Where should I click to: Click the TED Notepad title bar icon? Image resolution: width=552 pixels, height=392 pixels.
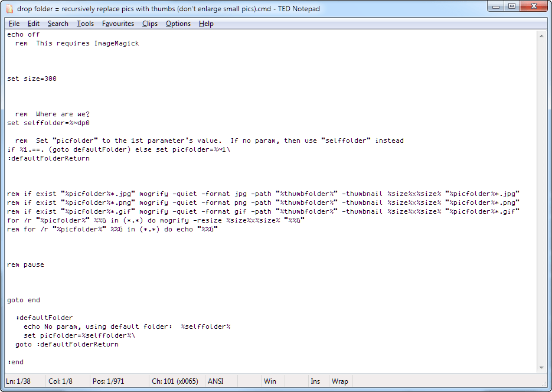pos(9,8)
